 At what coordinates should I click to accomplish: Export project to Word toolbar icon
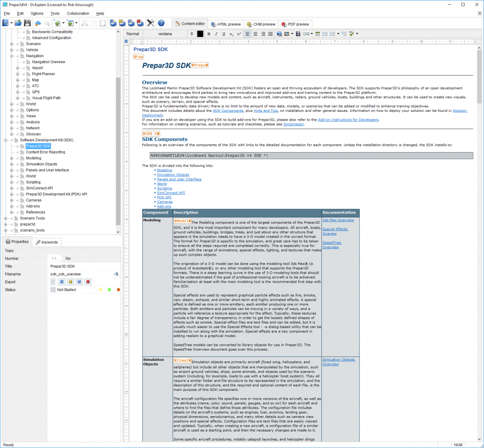131,23
